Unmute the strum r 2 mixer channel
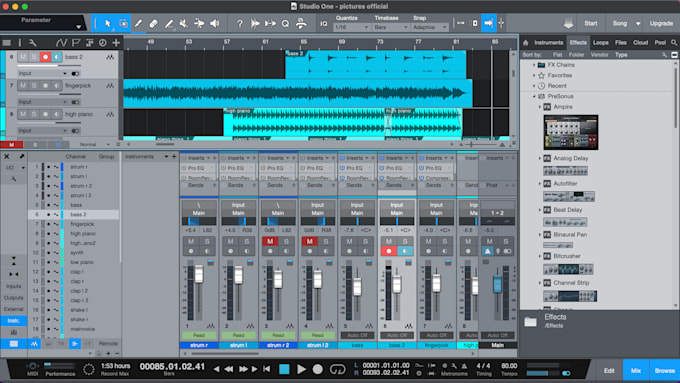680x383 pixels. pos(270,241)
